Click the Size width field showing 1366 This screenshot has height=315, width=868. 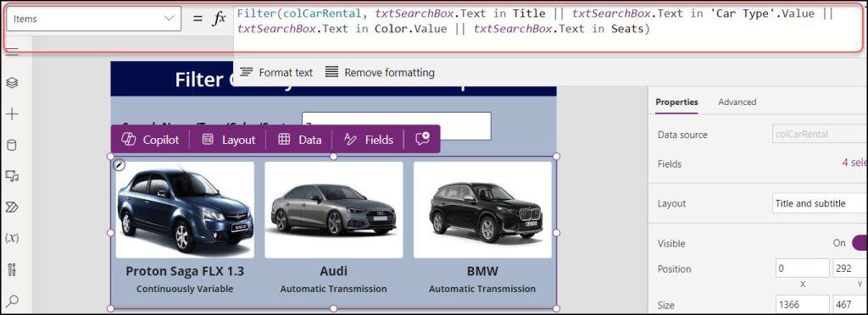pyautogui.click(x=803, y=305)
